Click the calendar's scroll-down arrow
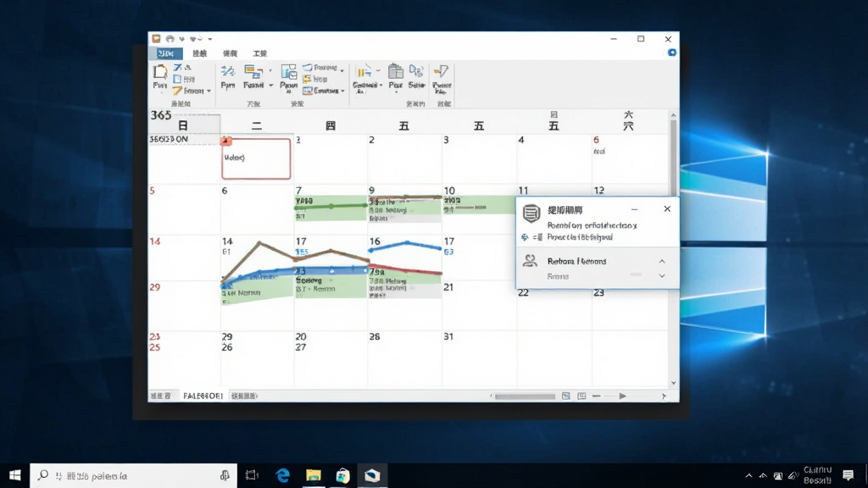Screen dimensions: 868x488 coord(673,383)
